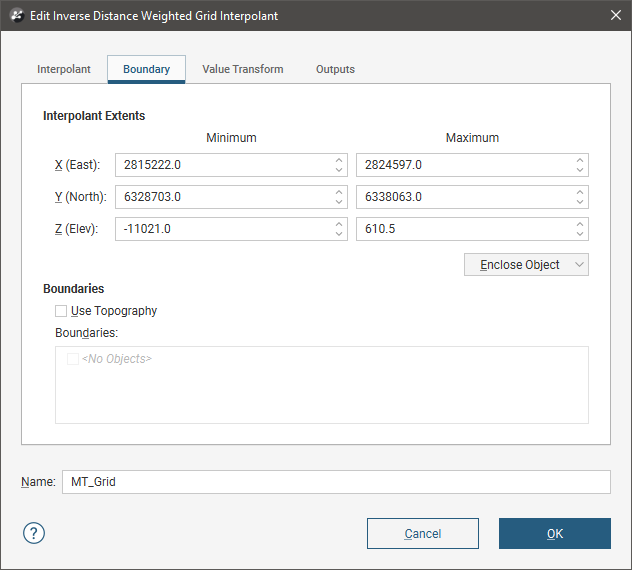Close the Edit Interpolant dialog

(614, 16)
